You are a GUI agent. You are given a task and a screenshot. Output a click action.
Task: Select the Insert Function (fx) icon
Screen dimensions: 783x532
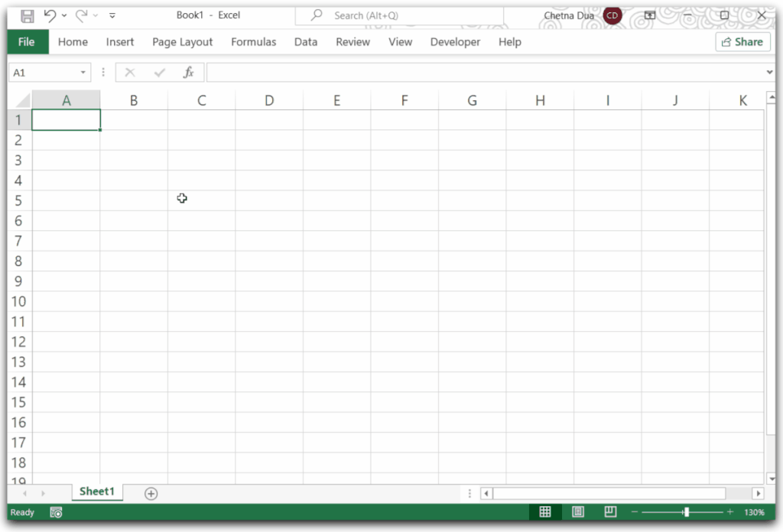(x=188, y=72)
